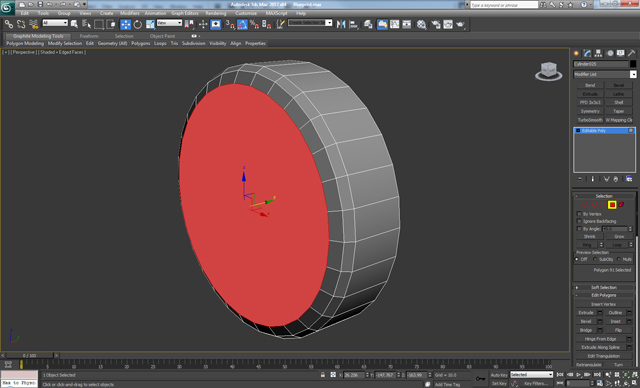Click the Unlink Selection tool
Screen dimensions: 640x388
[21, 24]
